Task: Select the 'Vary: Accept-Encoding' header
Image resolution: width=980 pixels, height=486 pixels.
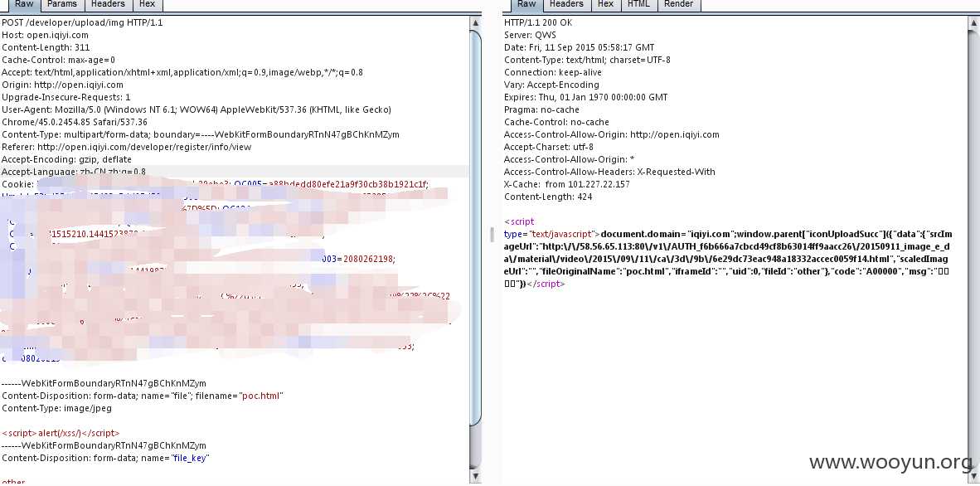Action: click(x=552, y=85)
